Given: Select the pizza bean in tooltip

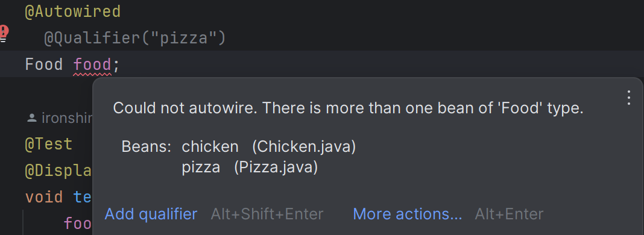Looking at the screenshot, I should [x=201, y=168].
